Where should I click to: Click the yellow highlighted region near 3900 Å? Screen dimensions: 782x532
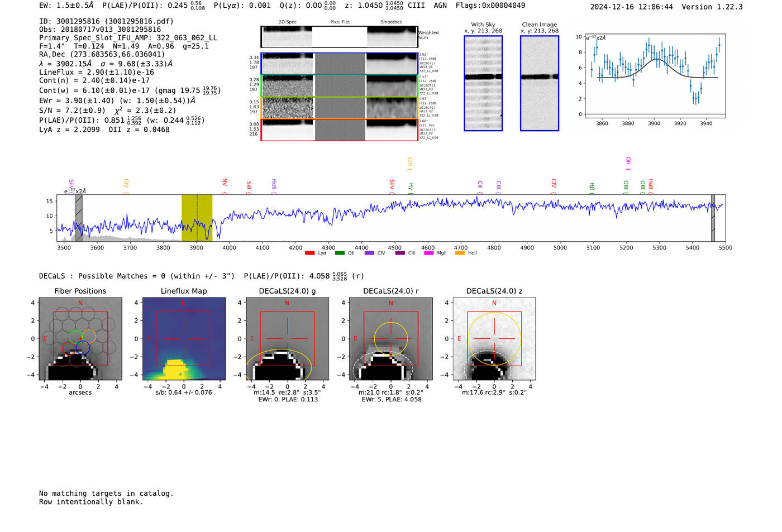point(197,218)
